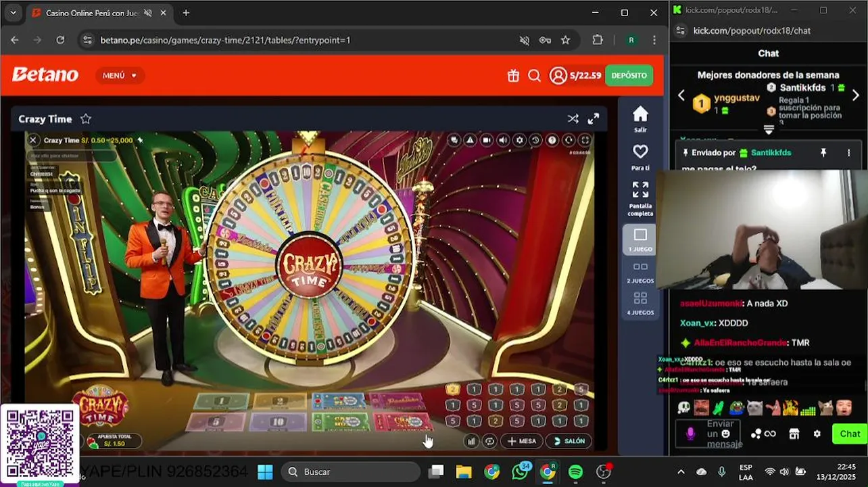The height and width of the screenshot is (487, 868).
Task: Show previous top donors with left arrow
Action: point(681,95)
